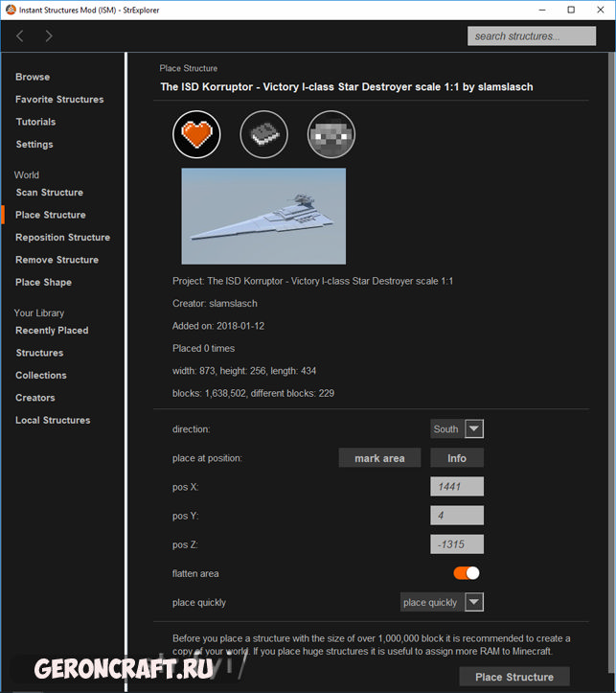Open Structures library

point(39,353)
